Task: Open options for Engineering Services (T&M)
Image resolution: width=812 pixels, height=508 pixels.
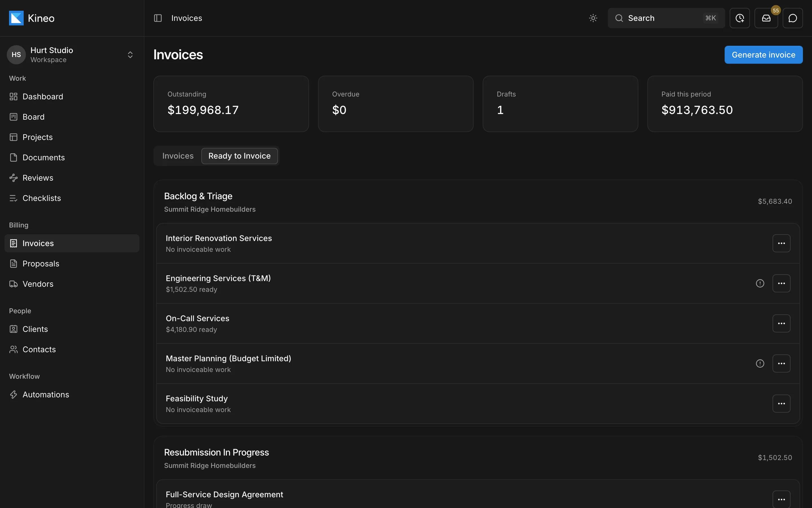Action: pos(781,283)
